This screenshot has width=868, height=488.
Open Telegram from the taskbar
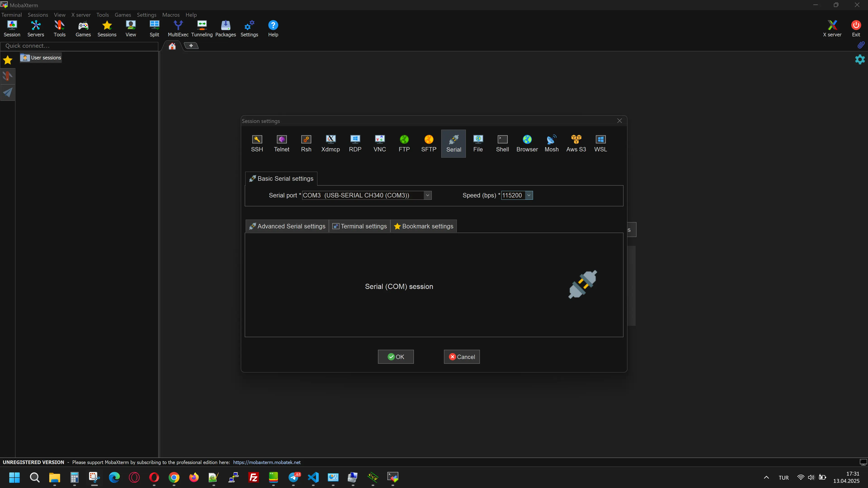point(294,477)
